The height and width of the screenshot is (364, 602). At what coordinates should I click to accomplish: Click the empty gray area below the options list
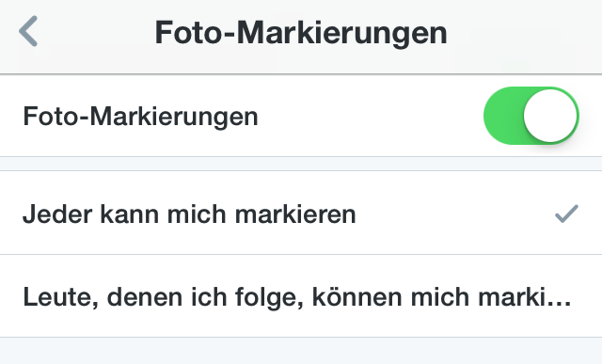coord(301,351)
